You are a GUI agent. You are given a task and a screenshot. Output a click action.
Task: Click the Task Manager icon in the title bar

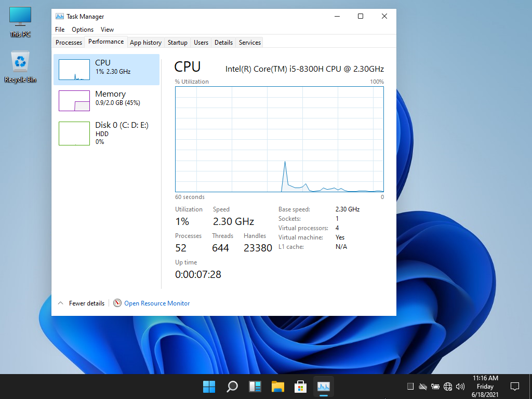point(60,16)
